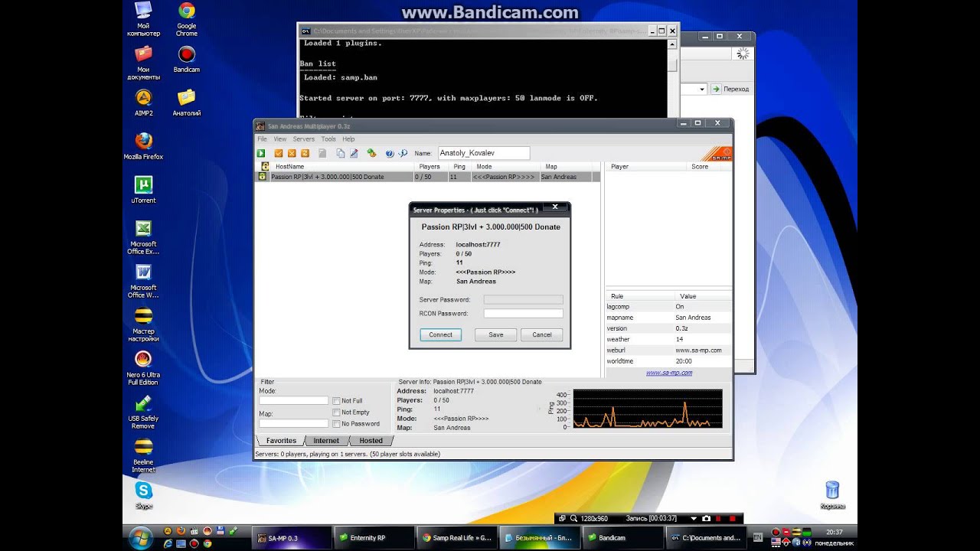
Task: Open the Корзина recycle bin icon
Action: [x=832, y=495]
